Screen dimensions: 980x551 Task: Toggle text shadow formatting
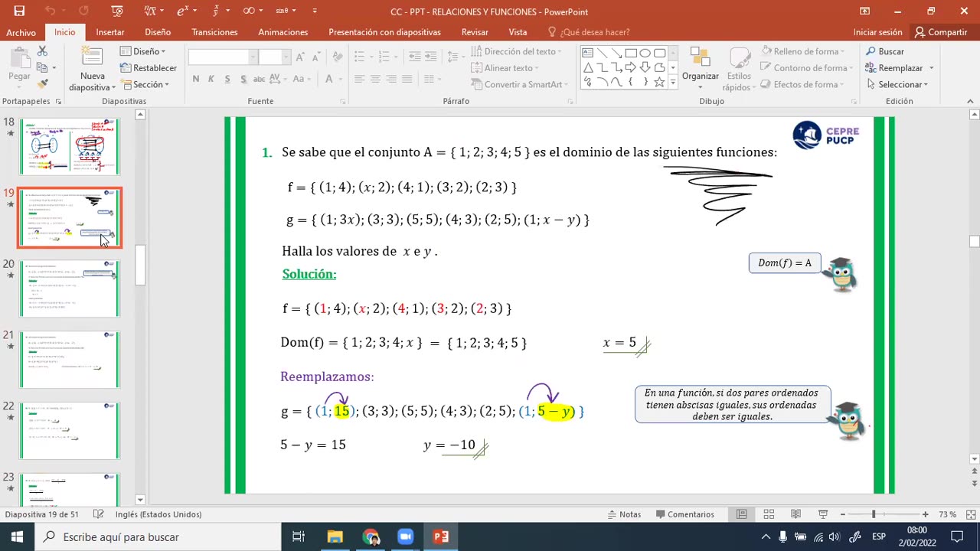(243, 79)
